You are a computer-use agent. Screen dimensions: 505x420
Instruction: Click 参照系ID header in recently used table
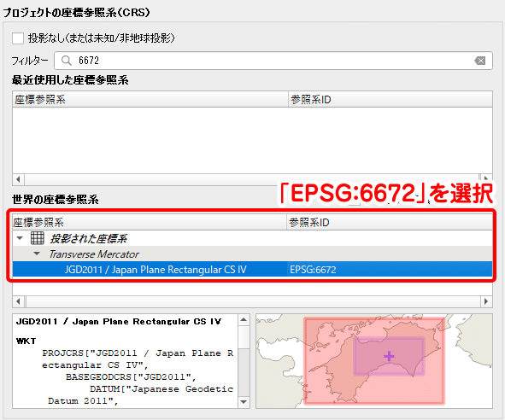point(390,99)
